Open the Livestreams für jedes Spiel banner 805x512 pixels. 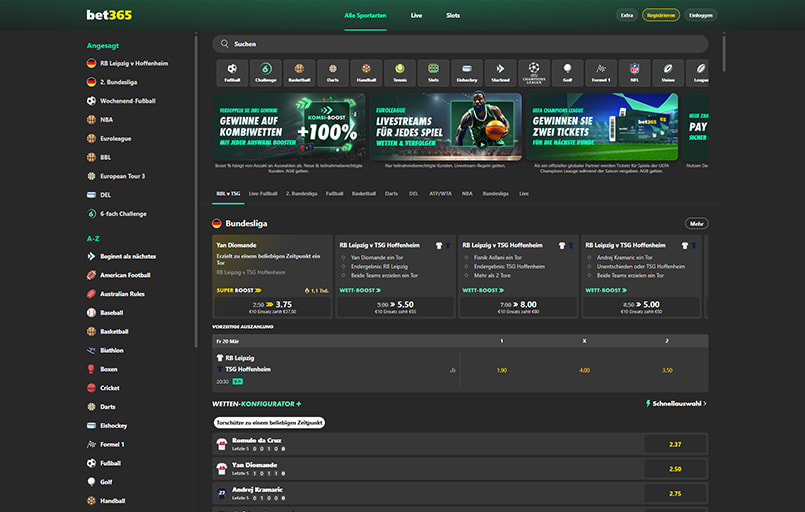coord(445,127)
